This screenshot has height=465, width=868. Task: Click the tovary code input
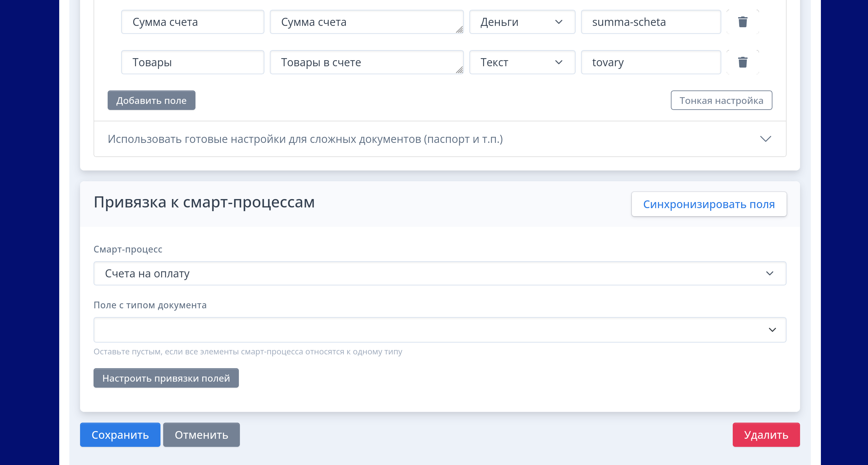[x=651, y=62]
